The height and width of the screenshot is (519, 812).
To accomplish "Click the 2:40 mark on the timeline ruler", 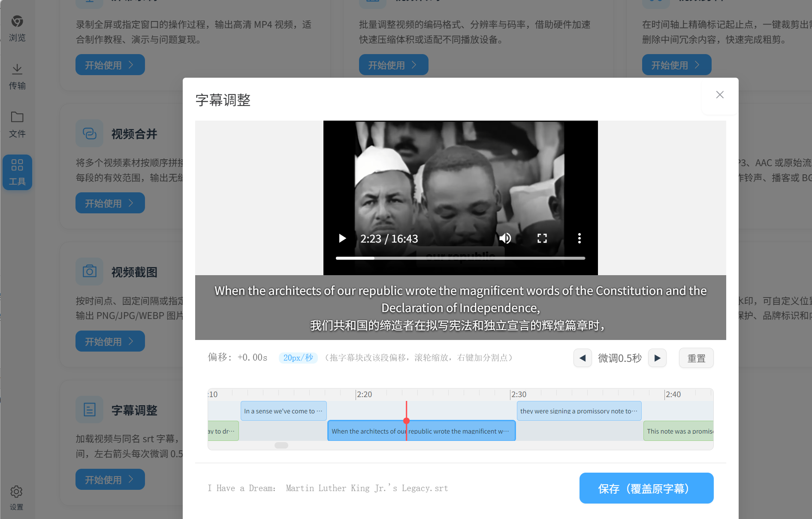I will [x=673, y=394].
